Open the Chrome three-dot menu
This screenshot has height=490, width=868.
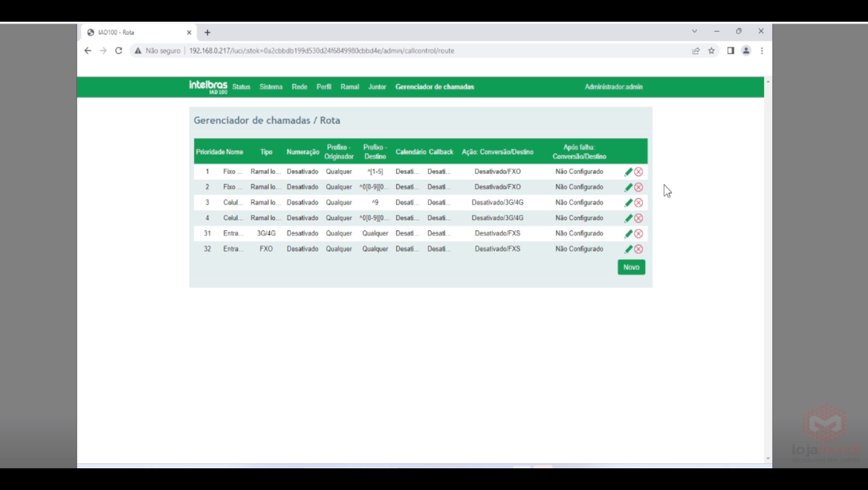pos(761,50)
